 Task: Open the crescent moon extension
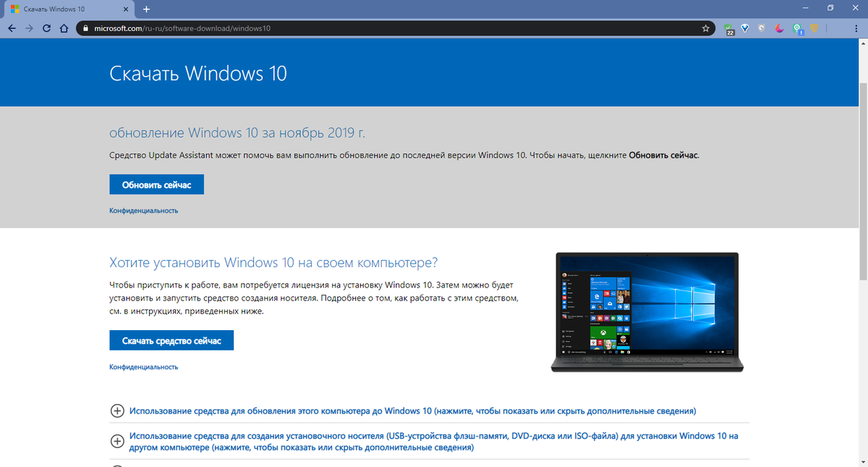pos(779,28)
